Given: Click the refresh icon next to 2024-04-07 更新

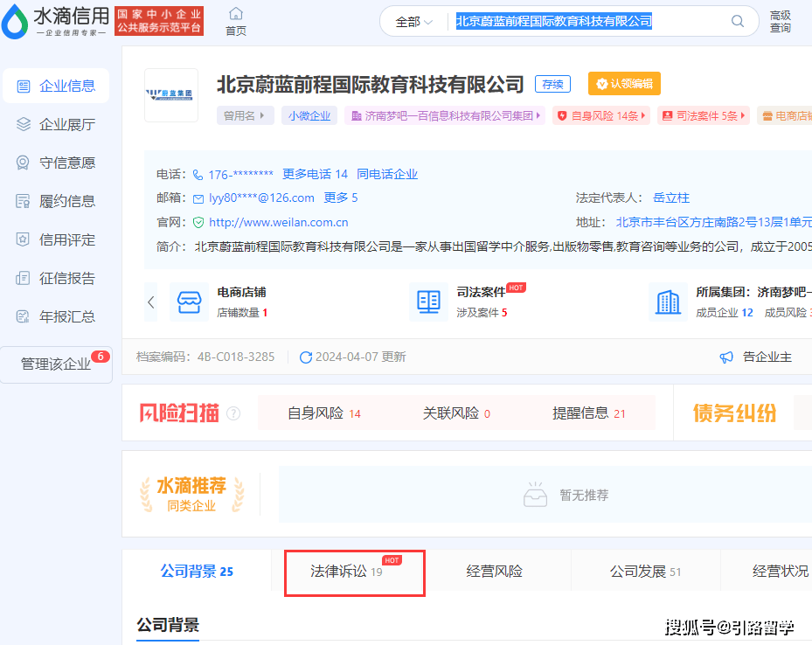Looking at the screenshot, I should point(306,357).
